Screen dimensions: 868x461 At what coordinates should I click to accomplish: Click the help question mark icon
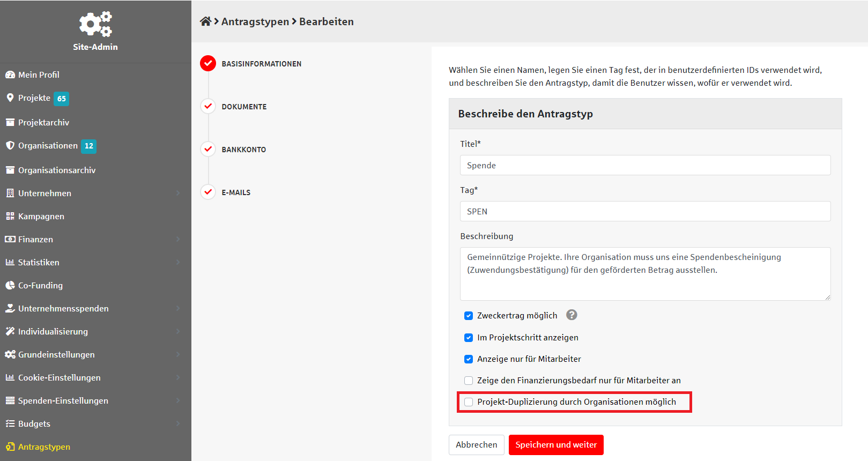click(572, 315)
